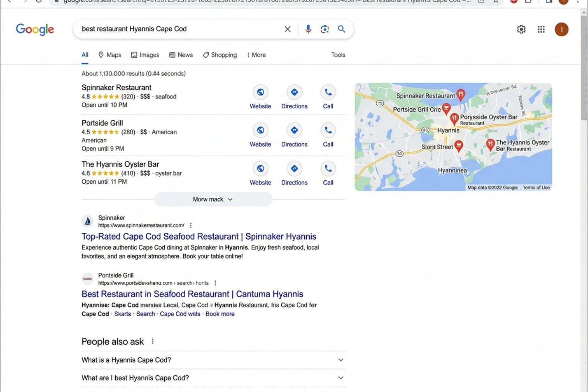Expand 'What is a Hyannis Cape Cod?' question
The image size is (588, 392).
[x=213, y=360]
